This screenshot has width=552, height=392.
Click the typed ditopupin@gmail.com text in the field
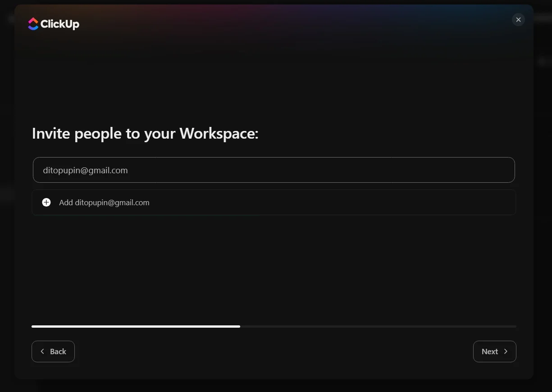pyautogui.click(x=85, y=171)
